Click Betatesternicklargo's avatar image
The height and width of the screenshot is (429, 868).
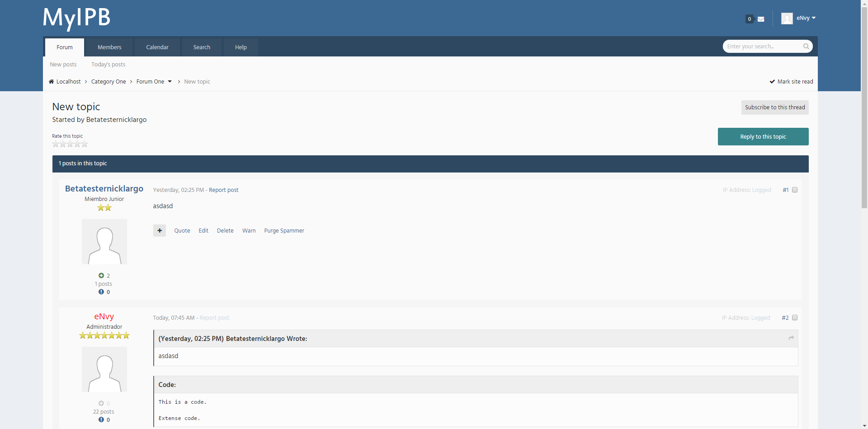coord(104,242)
